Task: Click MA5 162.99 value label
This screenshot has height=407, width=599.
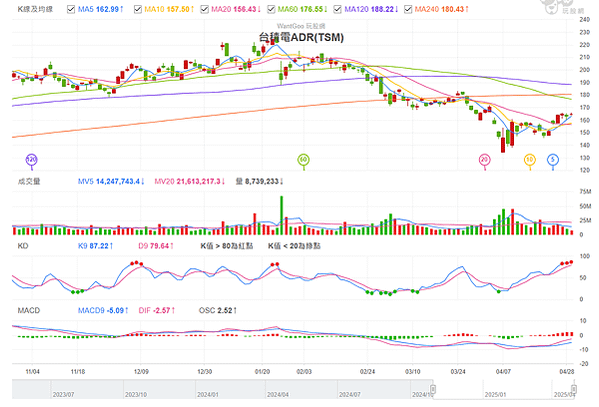Action: click(100, 9)
